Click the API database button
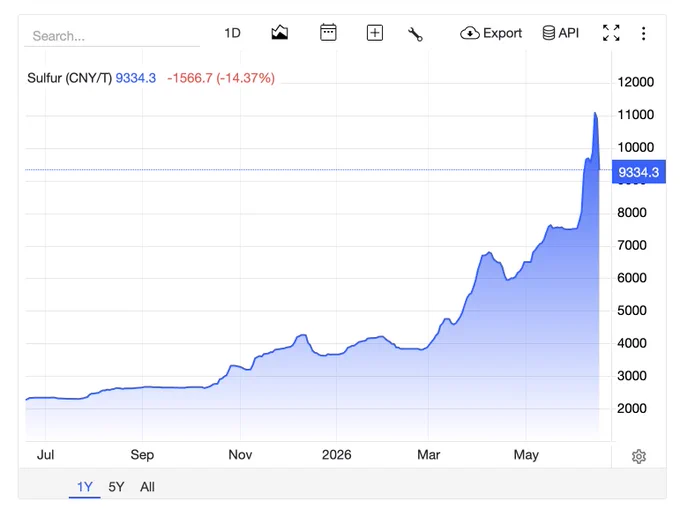Viewport: 680px width, 517px height. tap(561, 33)
